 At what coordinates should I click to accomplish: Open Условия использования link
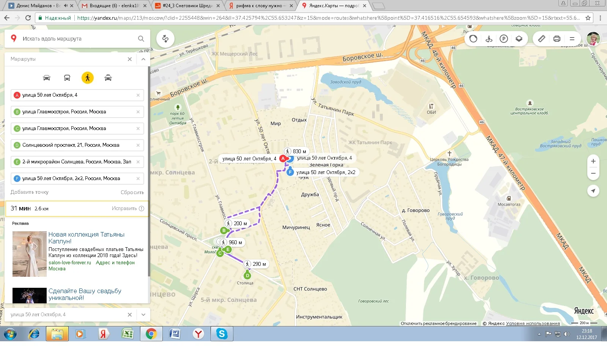click(533, 323)
